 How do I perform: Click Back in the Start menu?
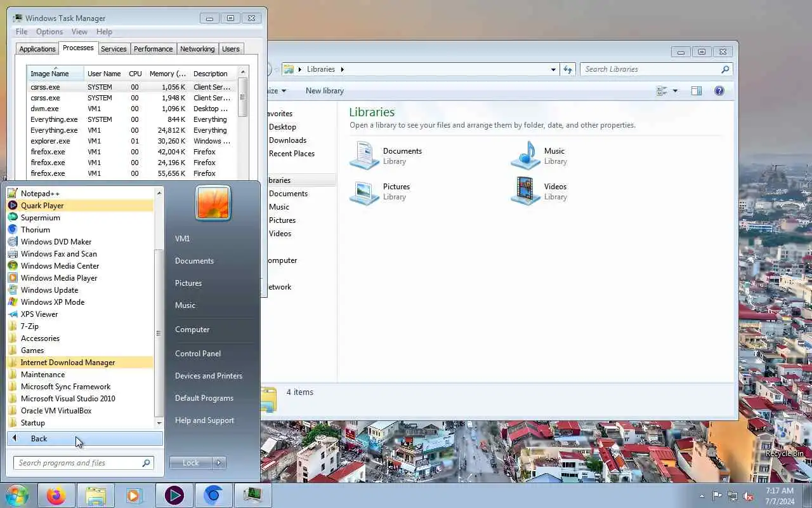[85, 439]
